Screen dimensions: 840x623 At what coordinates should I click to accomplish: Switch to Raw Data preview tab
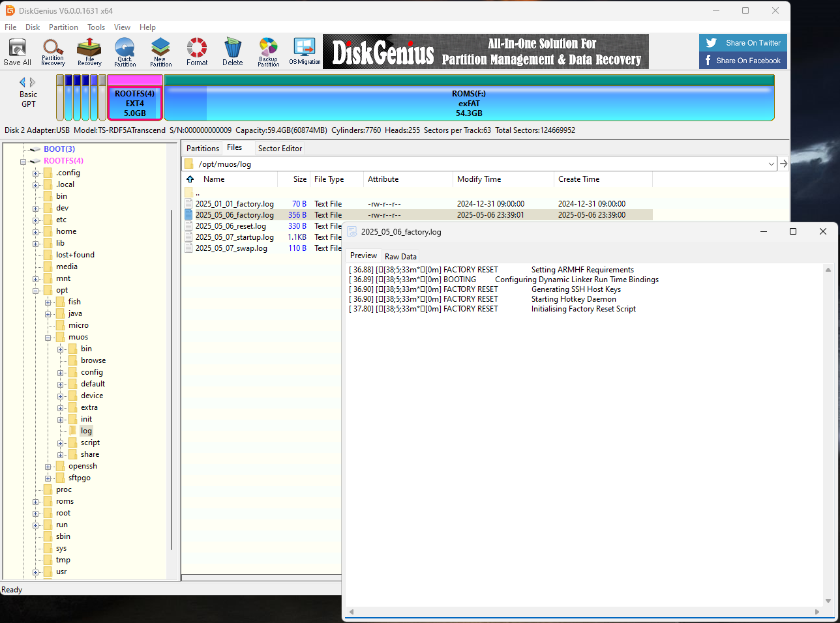point(400,257)
